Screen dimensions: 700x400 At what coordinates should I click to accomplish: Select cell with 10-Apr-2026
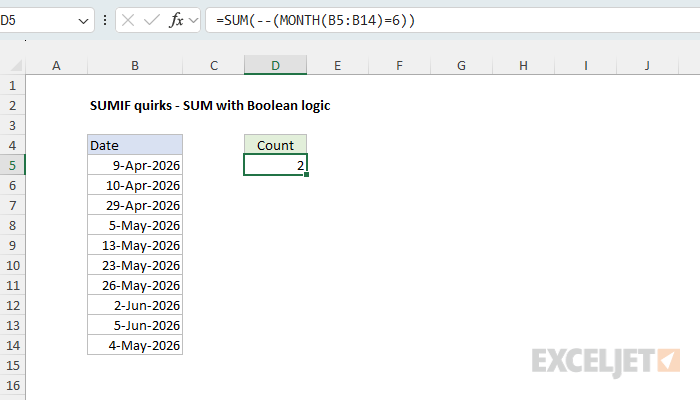[135, 185]
